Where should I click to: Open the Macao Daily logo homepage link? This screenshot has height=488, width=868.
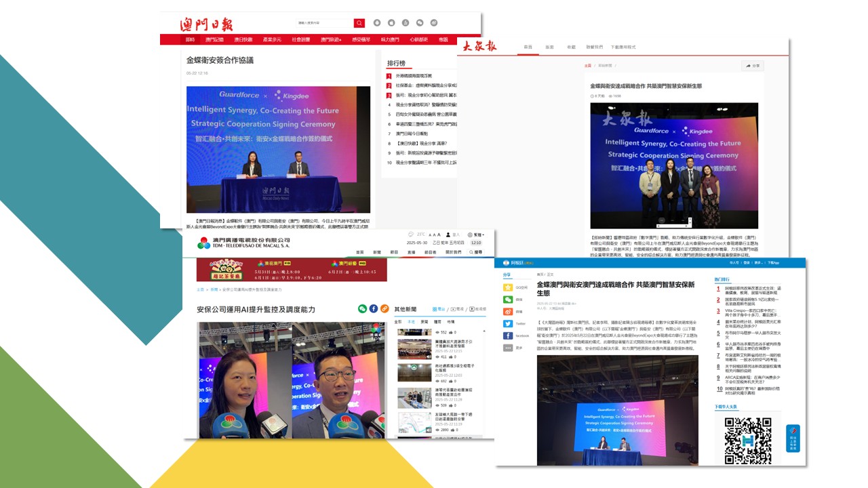(206, 25)
